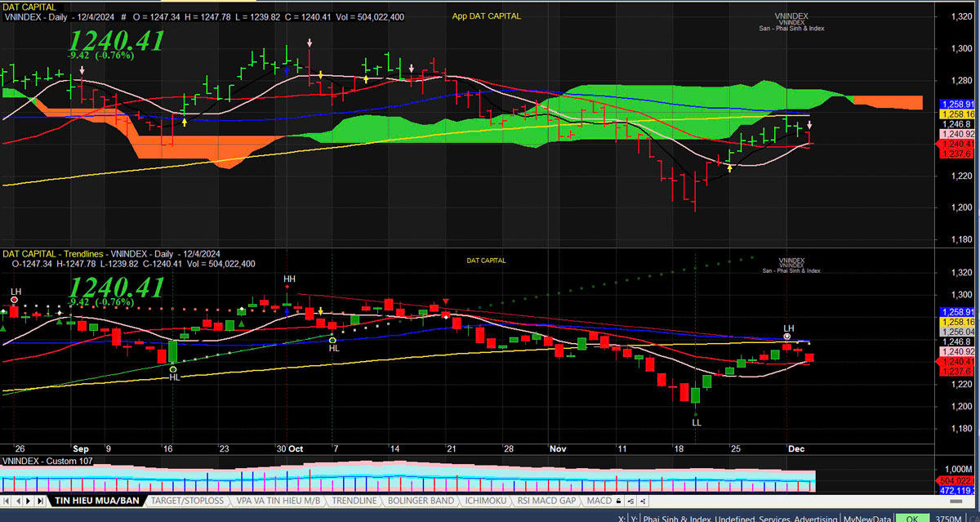Open the TARGET/STOPLOSS sheet tab
Image resolution: width=980 pixels, height=522 pixels.
coord(187,500)
